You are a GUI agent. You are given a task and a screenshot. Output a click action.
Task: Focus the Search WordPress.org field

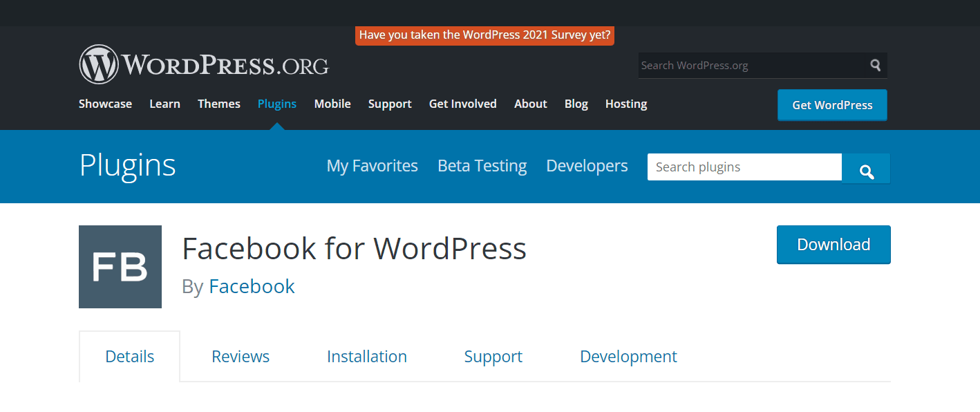pyautogui.click(x=752, y=65)
